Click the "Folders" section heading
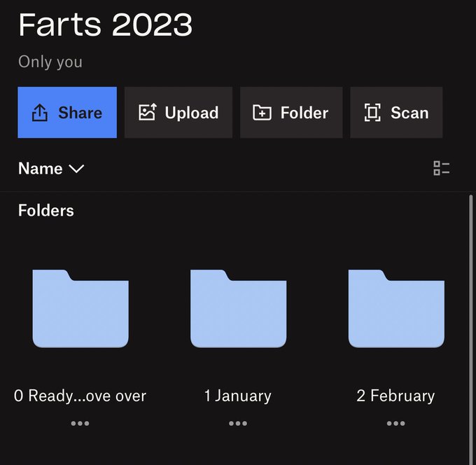 45,211
